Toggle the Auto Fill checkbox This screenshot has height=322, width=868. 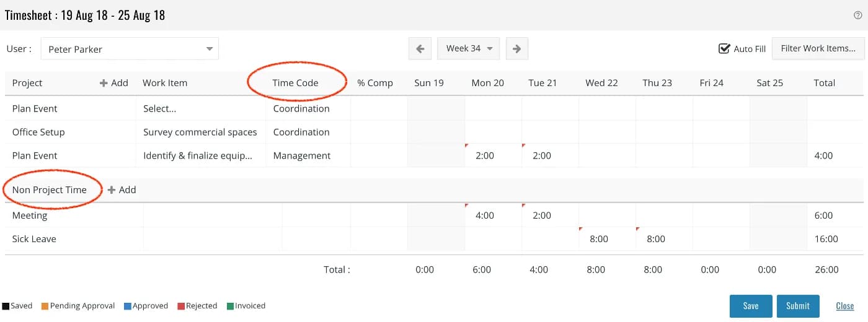pos(724,48)
